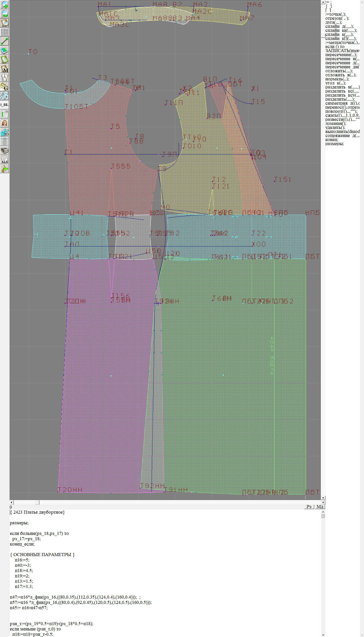Click the zoom in magnifier icon

click(x=5, y=5)
